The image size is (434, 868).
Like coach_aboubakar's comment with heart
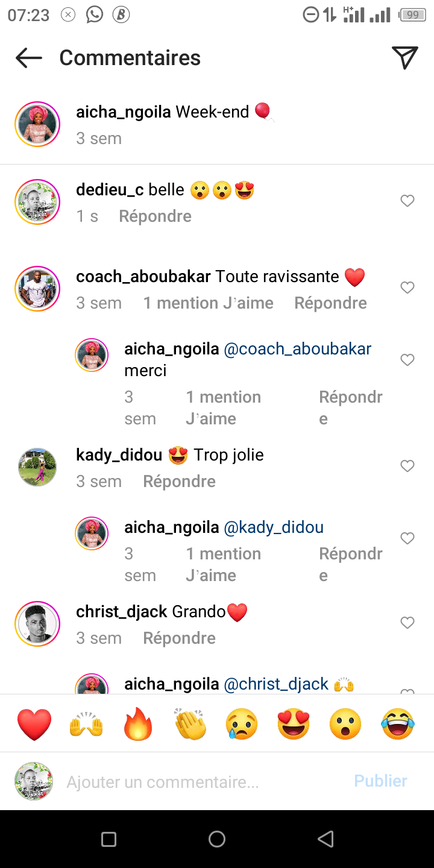click(x=407, y=288)
